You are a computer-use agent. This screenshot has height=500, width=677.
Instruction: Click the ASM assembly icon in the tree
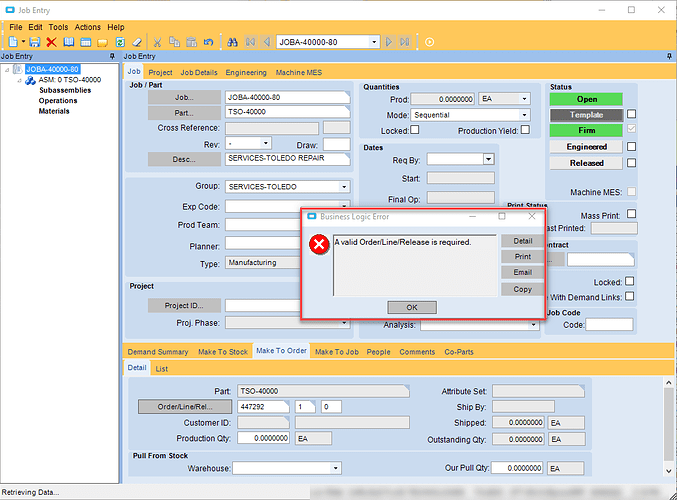(x=30, y=80)
